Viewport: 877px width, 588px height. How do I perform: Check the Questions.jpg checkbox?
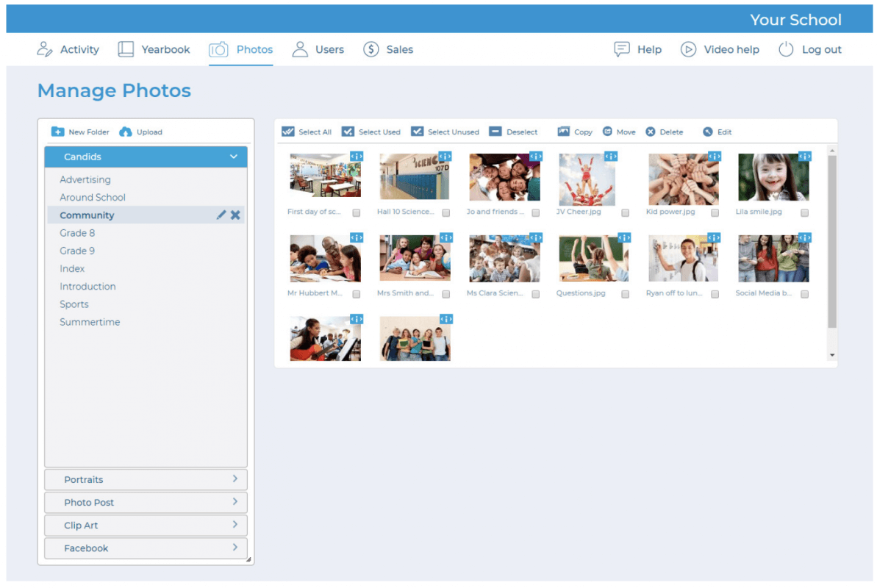625,294
